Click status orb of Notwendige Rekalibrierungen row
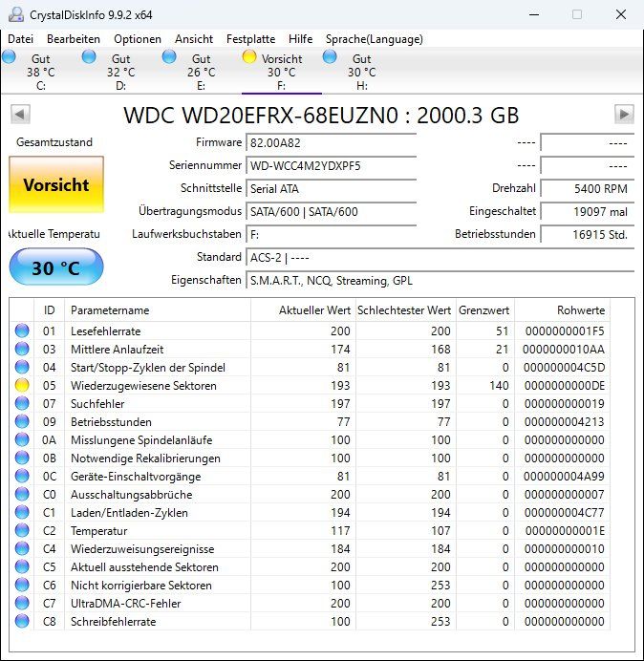The image size is (644, 661). (x=22, y=458)
